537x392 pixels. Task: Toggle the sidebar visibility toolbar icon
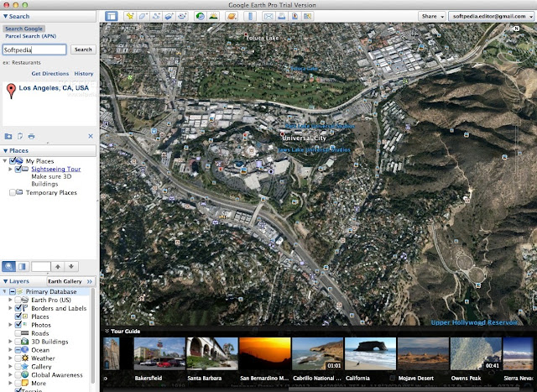[112, 16]
